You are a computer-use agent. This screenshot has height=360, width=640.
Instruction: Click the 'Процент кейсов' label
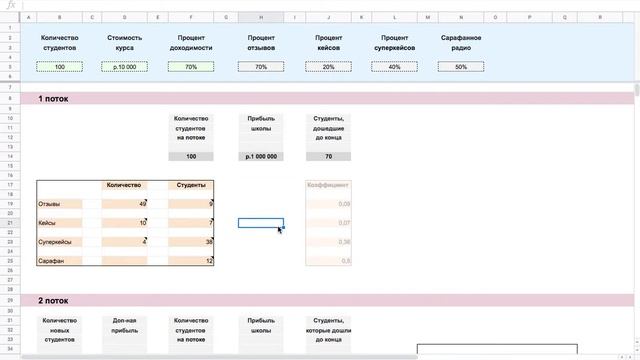tap(328, 42)
